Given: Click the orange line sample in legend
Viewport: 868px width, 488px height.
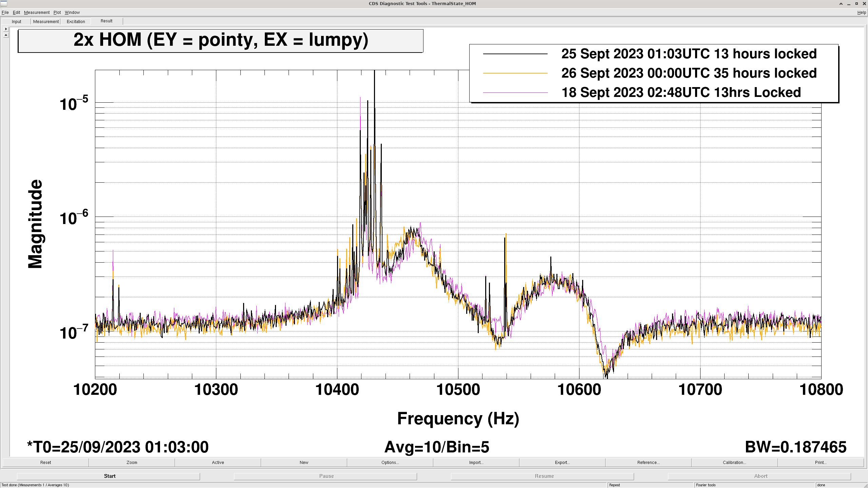Looking at the screenshot, I should coord(515,73).
